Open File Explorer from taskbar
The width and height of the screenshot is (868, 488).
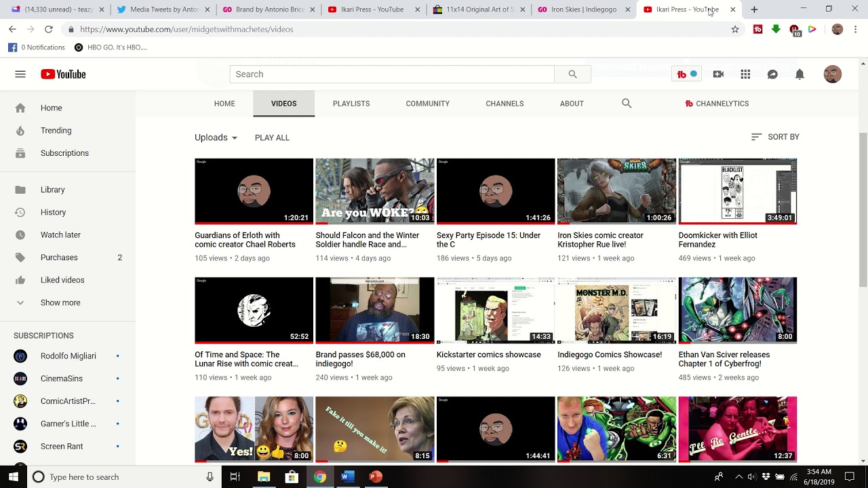click(264, 477)
